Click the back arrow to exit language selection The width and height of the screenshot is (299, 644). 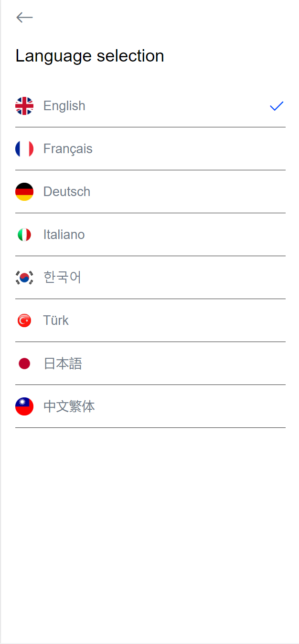24,17
